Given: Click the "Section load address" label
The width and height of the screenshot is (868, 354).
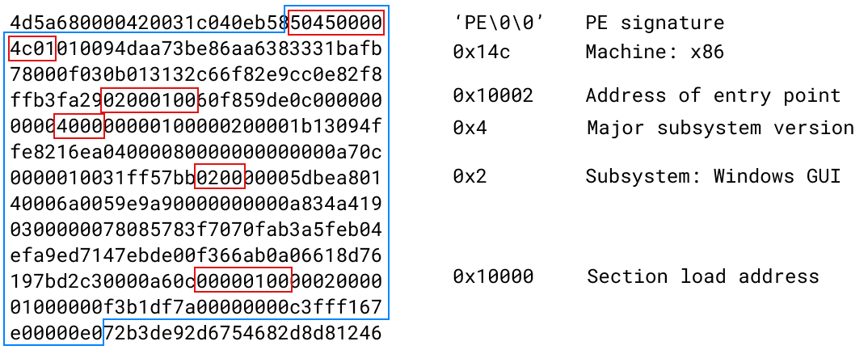Looking at the screenshot, I should 703,276.
